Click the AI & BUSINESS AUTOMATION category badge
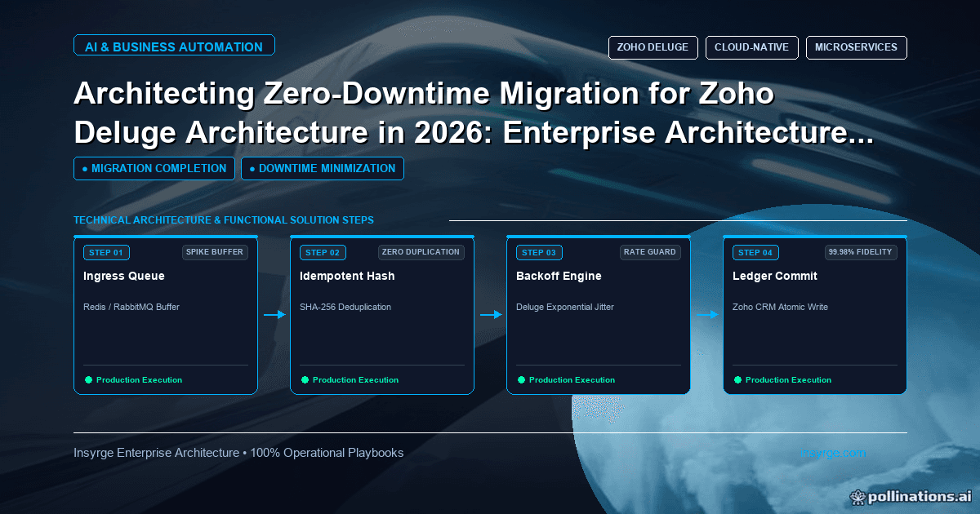980x514 pixels. tap(174, 47)
